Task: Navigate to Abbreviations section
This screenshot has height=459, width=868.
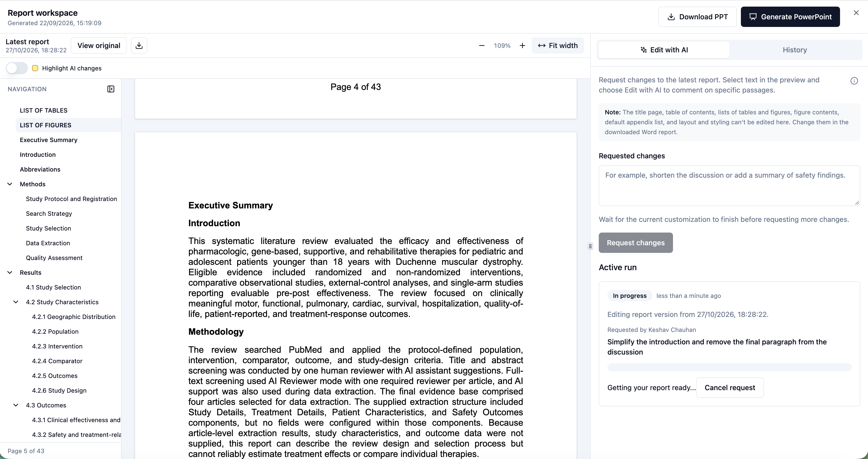Action: tap(40, 169)
